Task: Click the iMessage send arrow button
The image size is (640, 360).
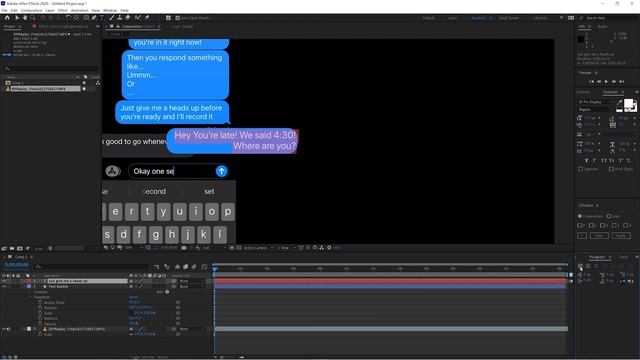Action: click(x=221, y=171)
